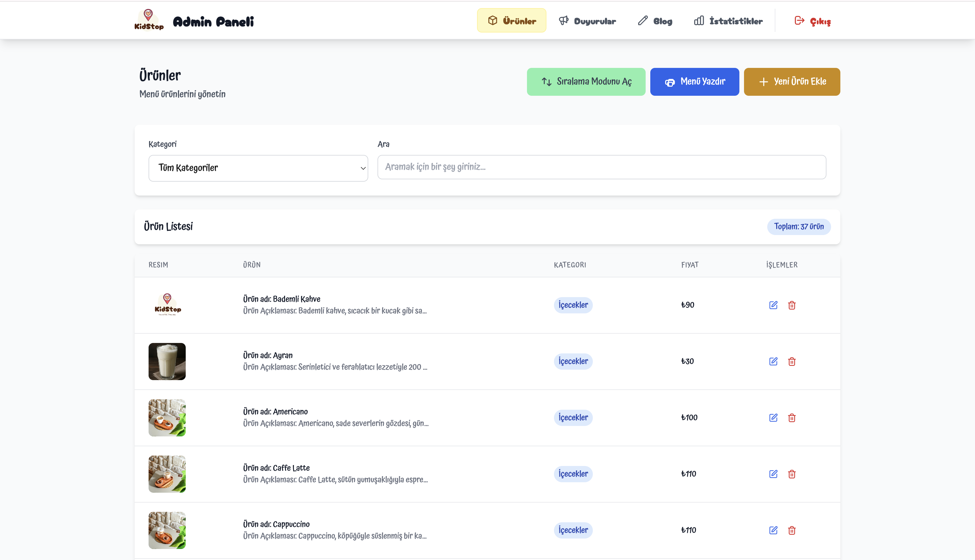Image resolution: width=975 pixels, height=560 pixels.
Task: Toggle Sıralama Modunu Aç button
Action: tap(586, 82)
